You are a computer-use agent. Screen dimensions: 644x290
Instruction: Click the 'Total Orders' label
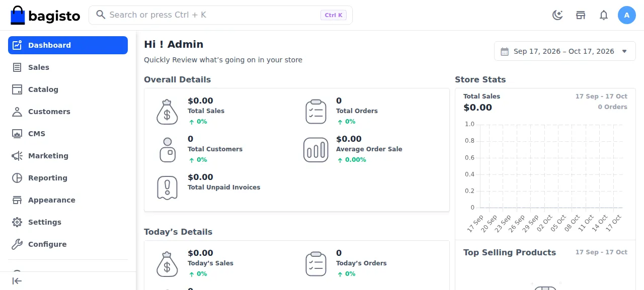pyautogui.click(x=357, y=111)
